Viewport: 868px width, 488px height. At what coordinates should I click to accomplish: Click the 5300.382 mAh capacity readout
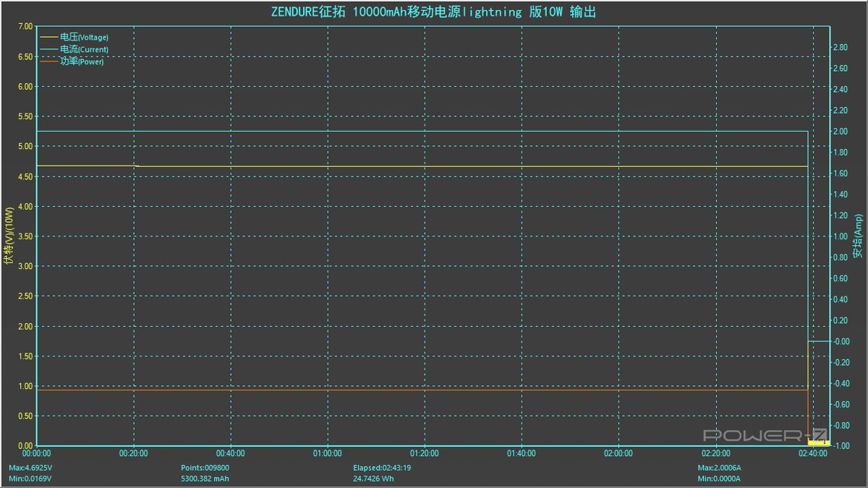pyautogui.click(x=205, y=479)
